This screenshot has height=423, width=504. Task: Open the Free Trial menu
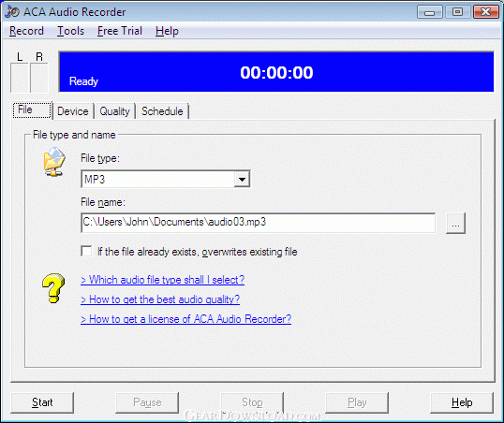tap(120, 31)
